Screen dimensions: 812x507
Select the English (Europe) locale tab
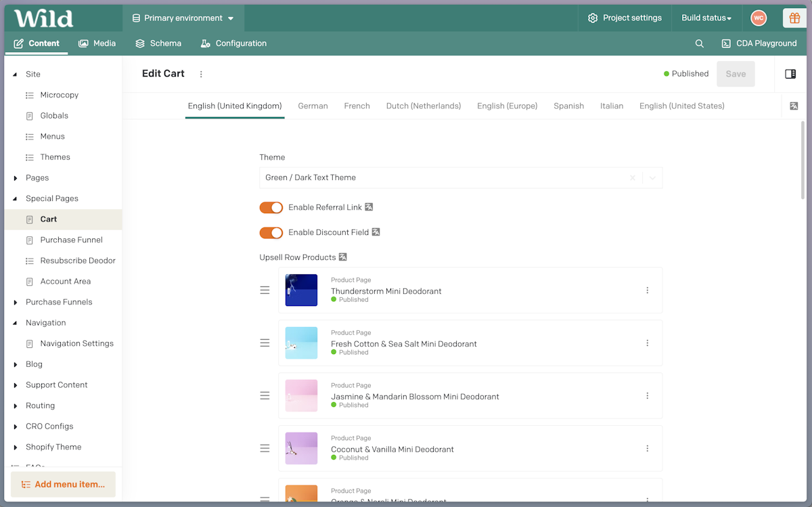pos(507,106)
